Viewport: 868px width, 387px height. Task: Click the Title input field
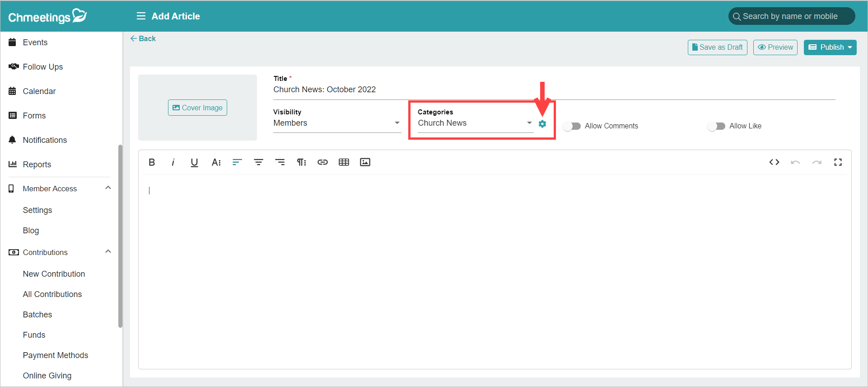[554, 90]
